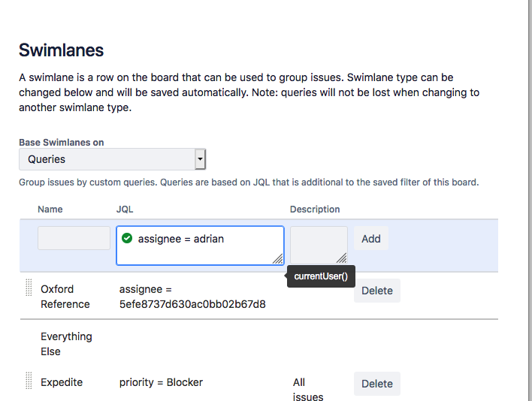Click the Description text area resize grip
532x401 pixels.
tap(342, 258)
